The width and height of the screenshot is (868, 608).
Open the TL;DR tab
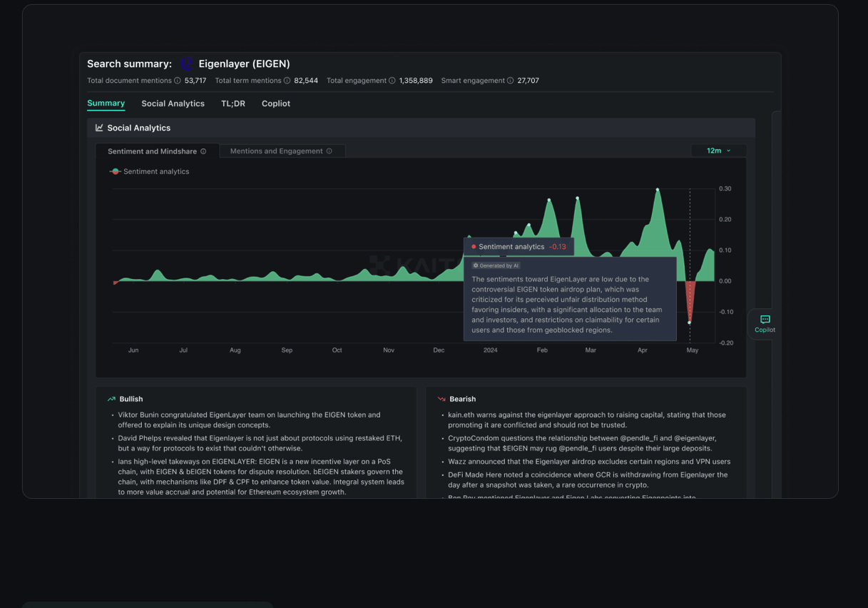(233, 103)
